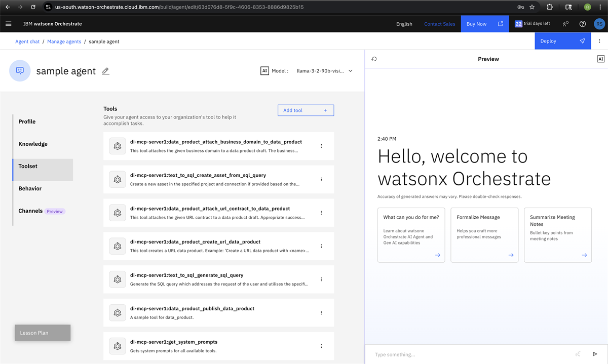Screen dimensions: 608x364
Task: Reload the browser page
Action: [33, 7]
